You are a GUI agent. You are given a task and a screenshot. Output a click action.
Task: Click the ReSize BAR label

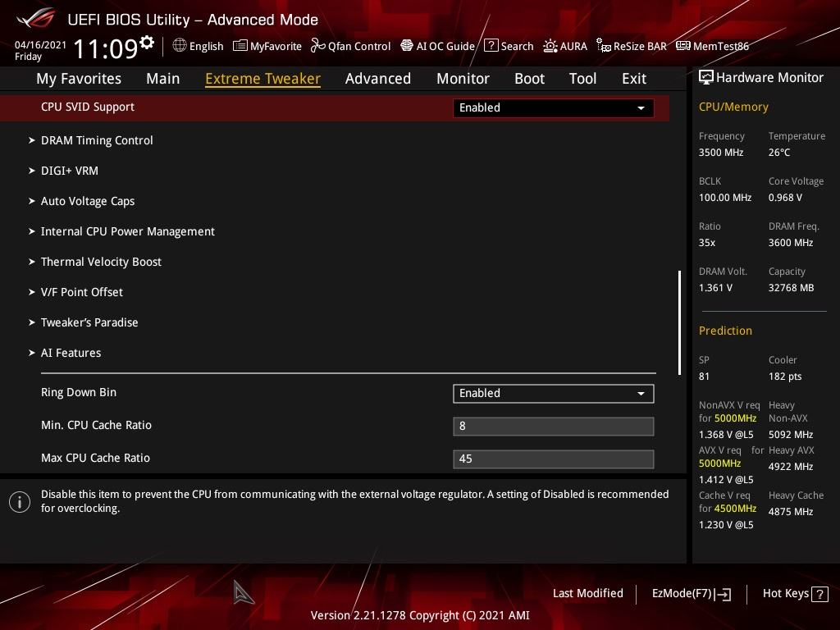[640, 46]
